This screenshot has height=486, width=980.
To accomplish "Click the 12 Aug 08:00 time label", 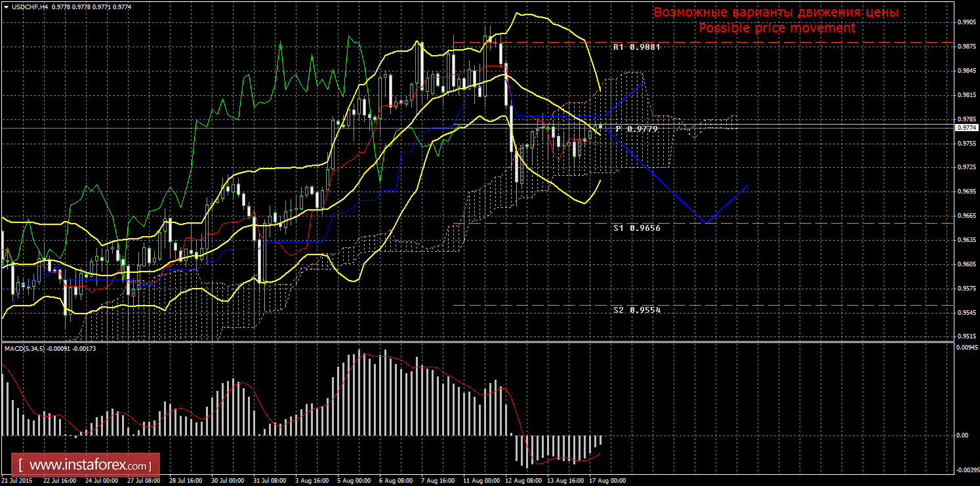I will coord(524,481).
